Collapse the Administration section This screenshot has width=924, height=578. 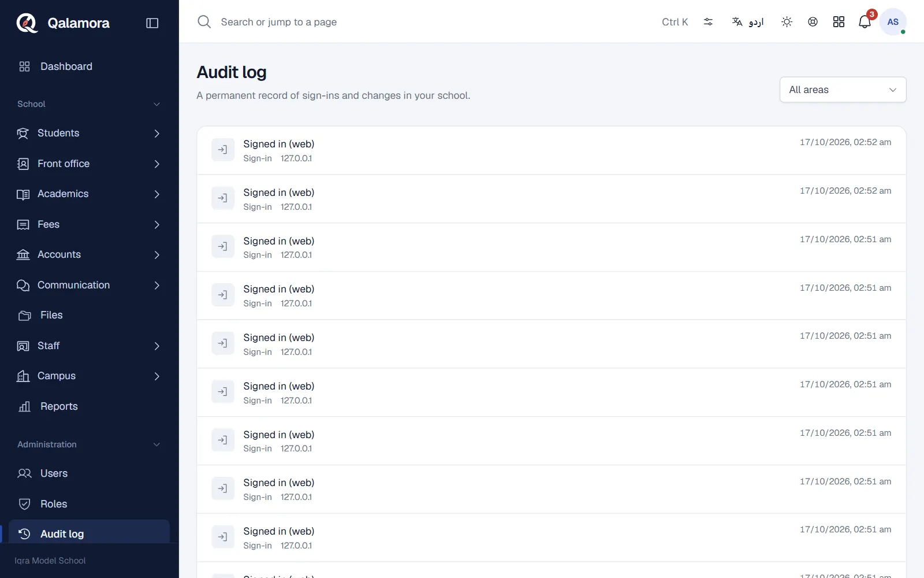coord(90,444)
